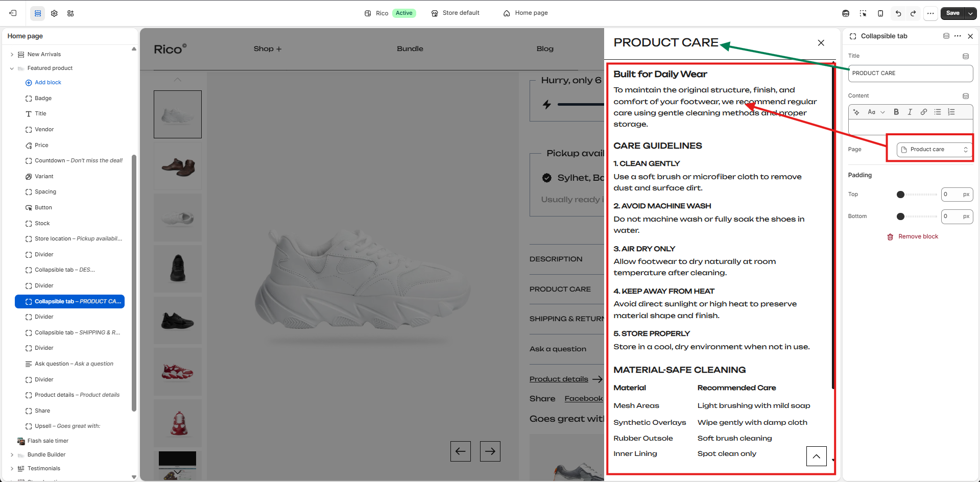Click the exit editor icon

13,13
